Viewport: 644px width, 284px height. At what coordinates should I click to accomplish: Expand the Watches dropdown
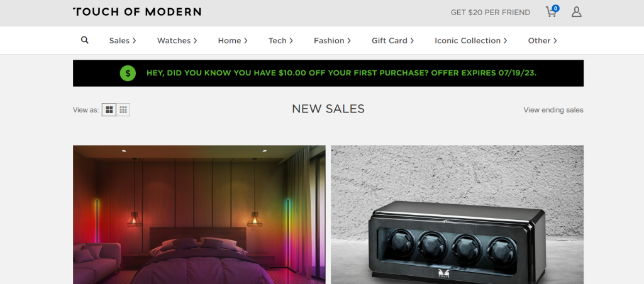177,41
